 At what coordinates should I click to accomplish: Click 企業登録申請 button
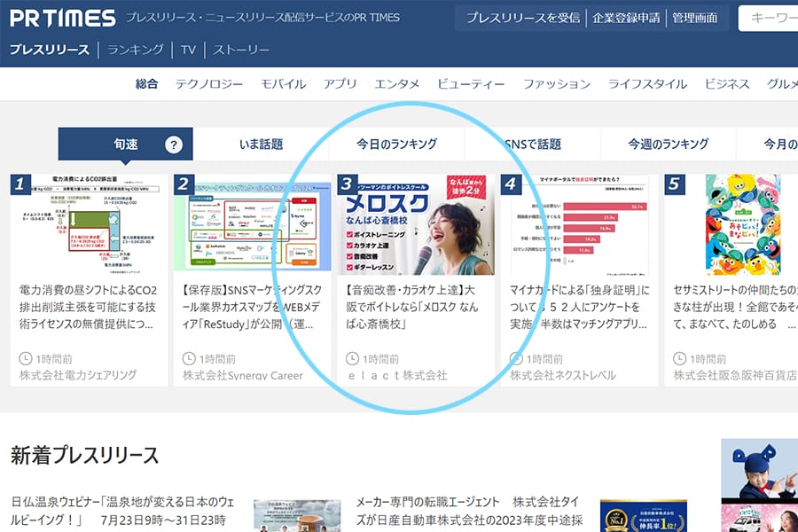coord(626,18)
